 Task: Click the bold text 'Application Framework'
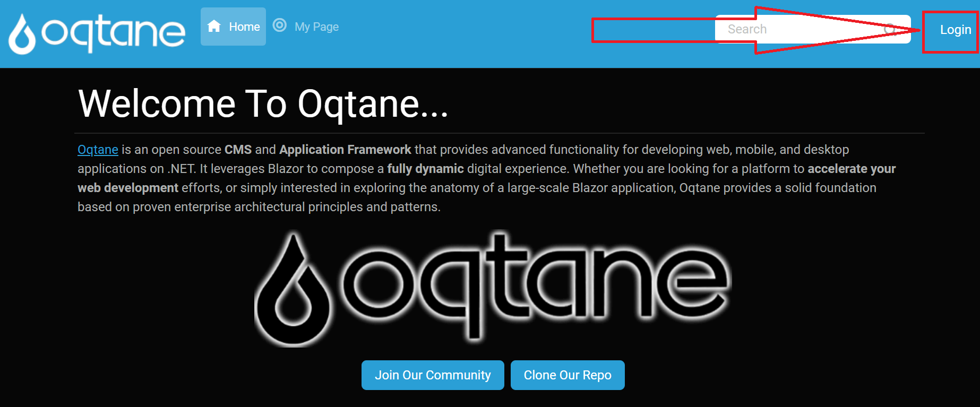(x=345, y=150)
